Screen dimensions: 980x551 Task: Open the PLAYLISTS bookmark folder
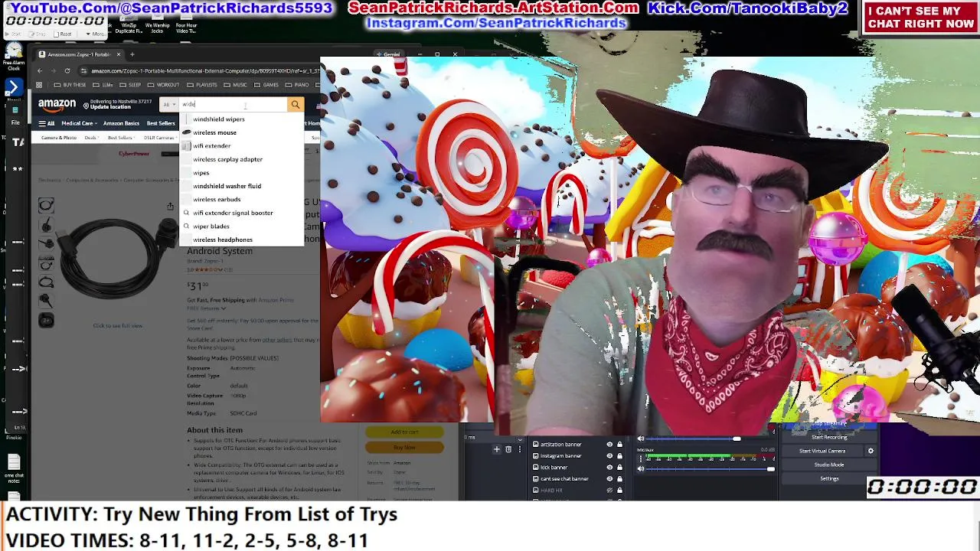[202, 85]
